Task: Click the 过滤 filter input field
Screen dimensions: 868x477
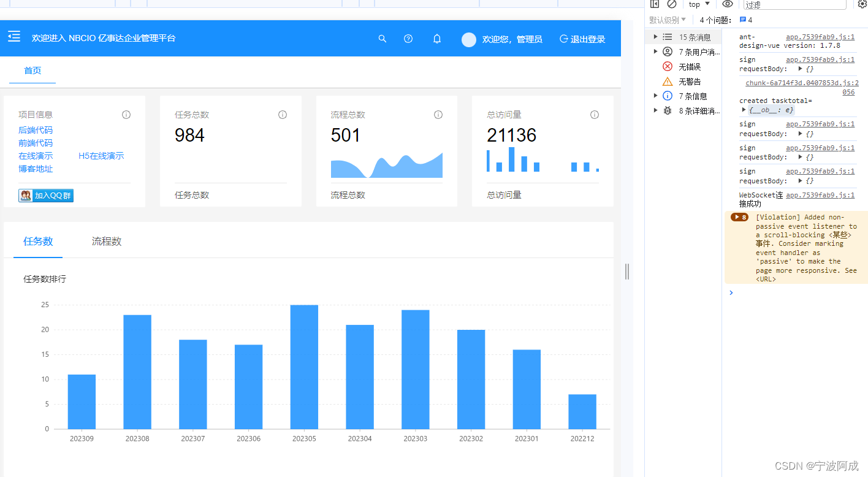Action: [794, 4]
